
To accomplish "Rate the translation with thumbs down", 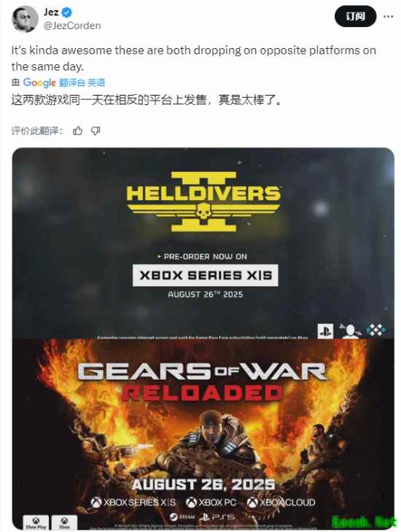I will 96,131.
